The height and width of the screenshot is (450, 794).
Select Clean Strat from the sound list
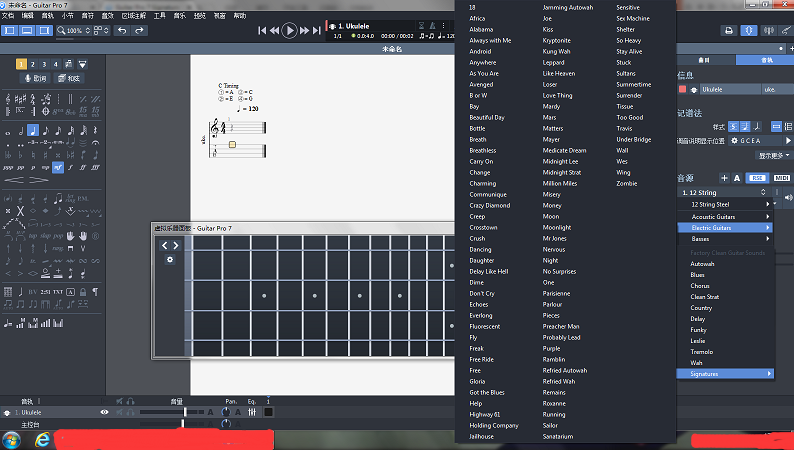[x=704, y=297]
